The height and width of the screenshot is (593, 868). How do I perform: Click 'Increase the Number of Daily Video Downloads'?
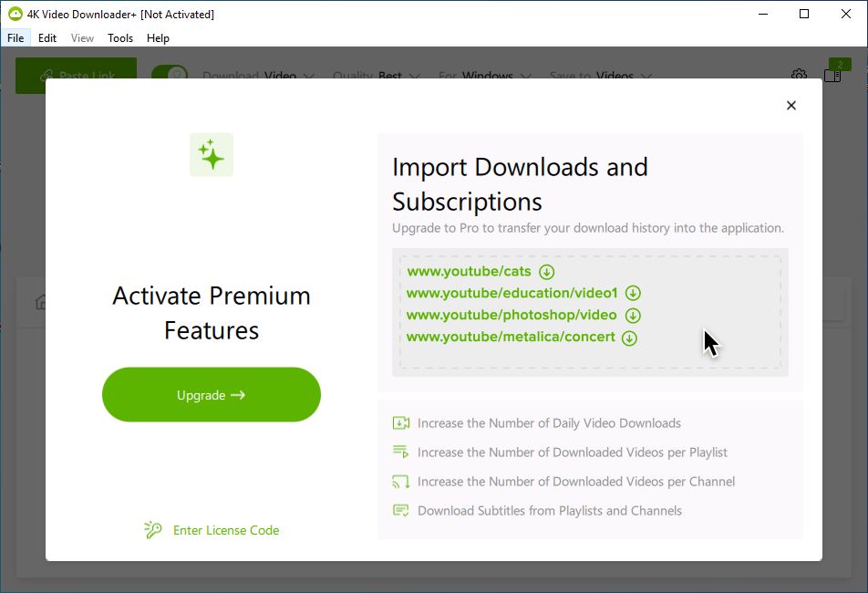tap(549, 423)
